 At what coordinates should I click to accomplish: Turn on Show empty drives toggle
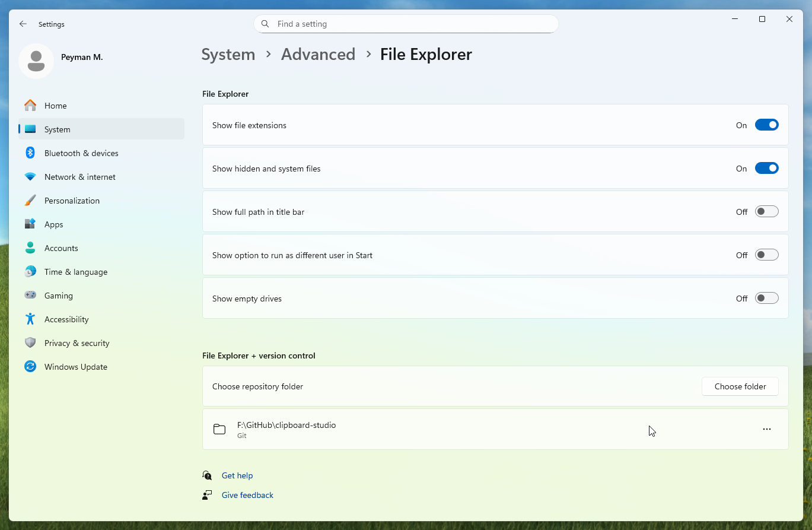point(767,298)
